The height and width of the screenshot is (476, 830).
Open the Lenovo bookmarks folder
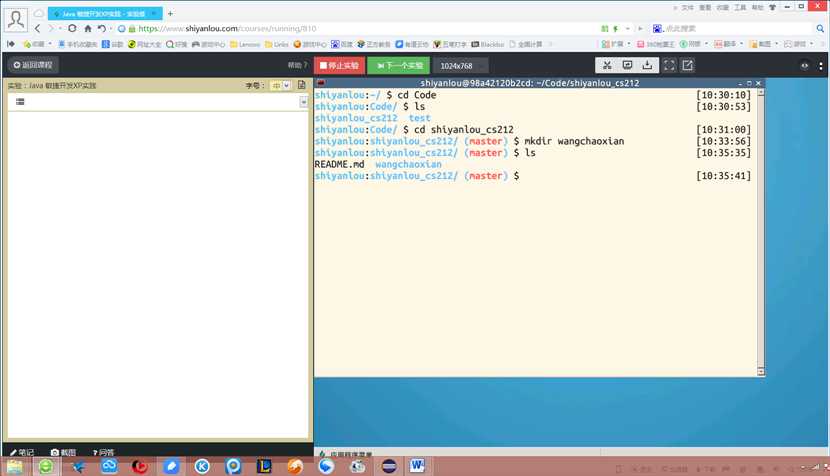(245, 44)
